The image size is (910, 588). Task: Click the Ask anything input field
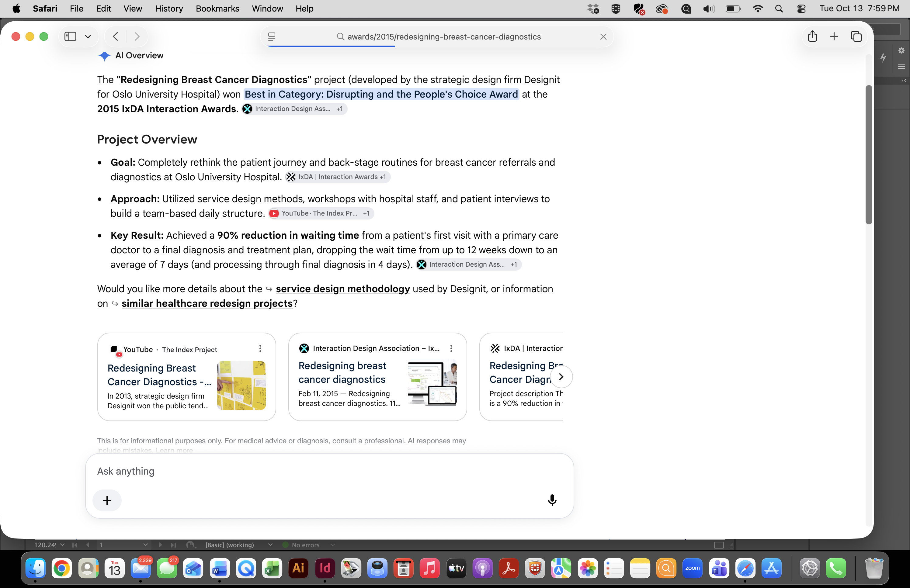coord(329,471)
